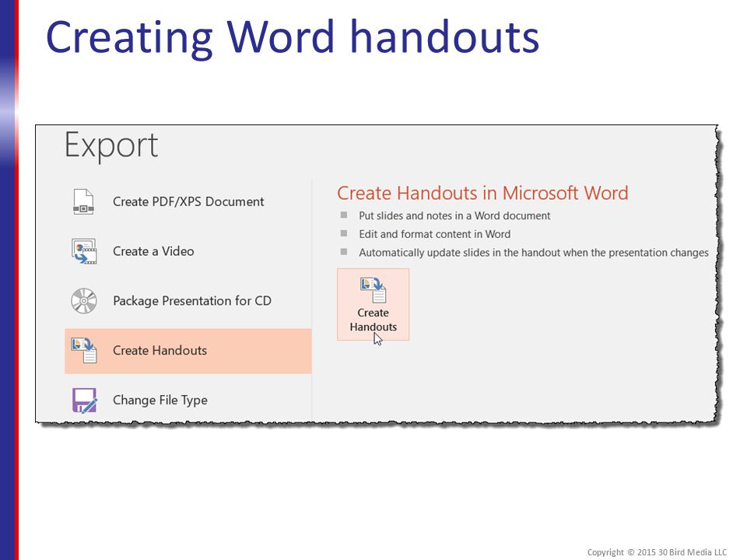This screenshot has width=747, height=560.
Task: Click the Create PDF/XPS Document icon
Action: click(x=83, y=202)
